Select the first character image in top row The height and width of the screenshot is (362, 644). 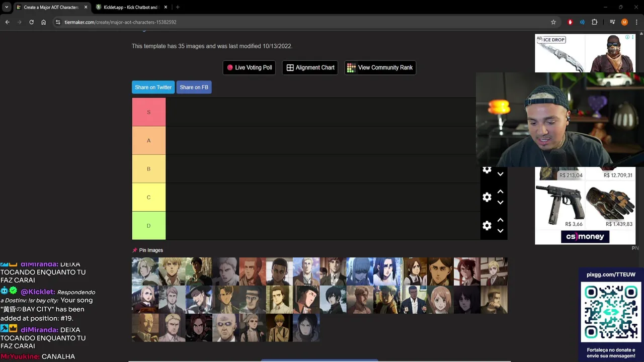[145, 271]
